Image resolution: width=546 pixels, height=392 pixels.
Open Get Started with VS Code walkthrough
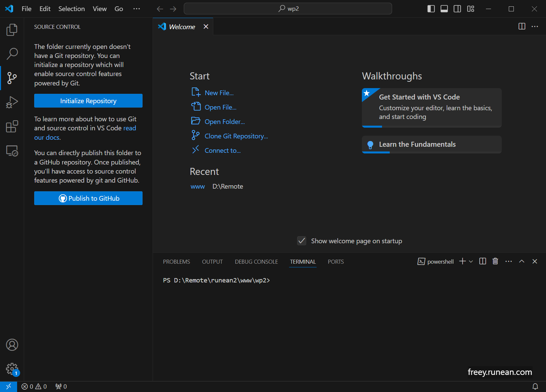click(x=432, y=108)
